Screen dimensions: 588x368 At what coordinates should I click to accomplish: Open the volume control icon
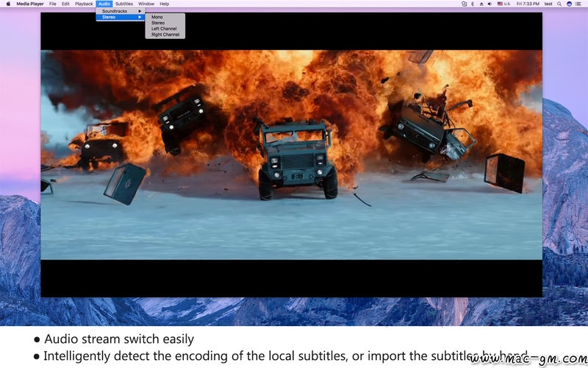tap(490, 4)
